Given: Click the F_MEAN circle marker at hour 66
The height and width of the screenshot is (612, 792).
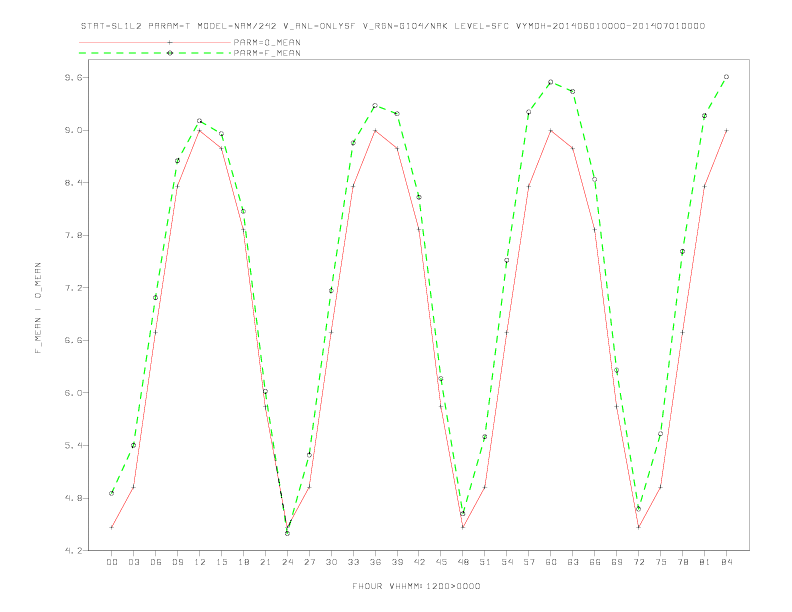Looking at the screenshot, I should [595, 179].
